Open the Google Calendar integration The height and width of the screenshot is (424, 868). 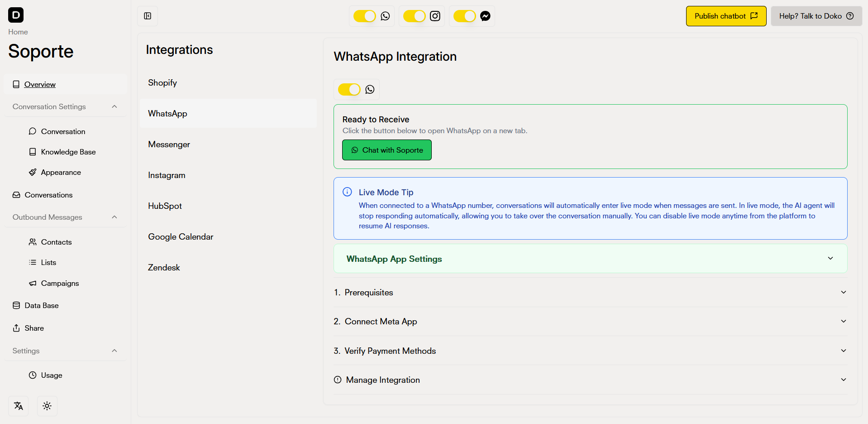coord(229,237)
